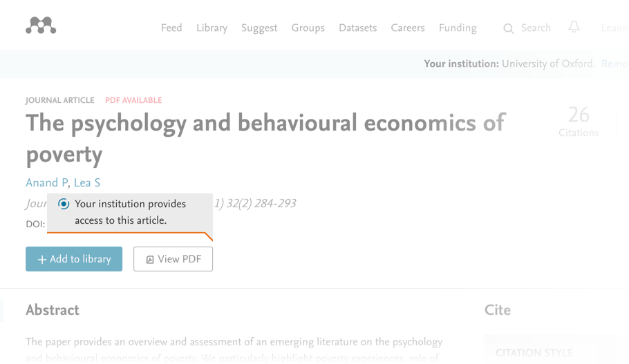Click the PDF icon in View PDF

click(150, 260)
